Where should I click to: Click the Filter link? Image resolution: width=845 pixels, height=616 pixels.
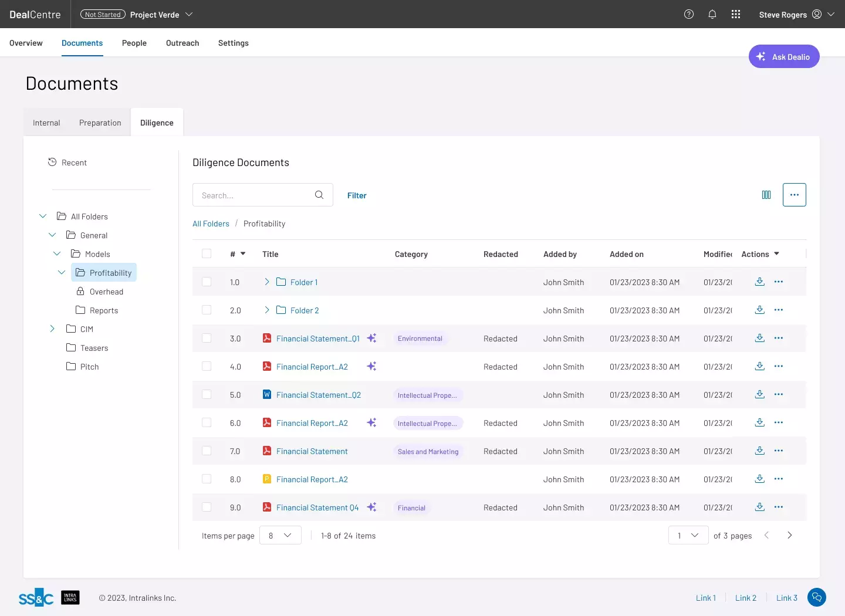click(x=357, y=195)
